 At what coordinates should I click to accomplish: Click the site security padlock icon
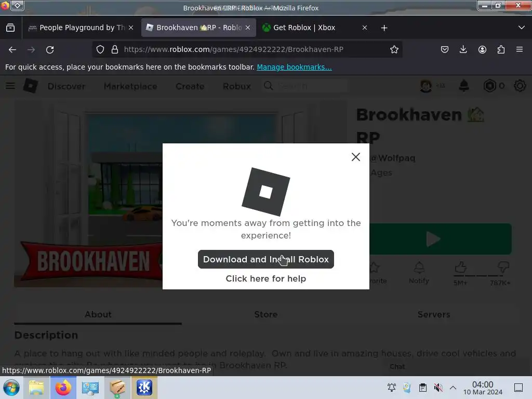pos(115,49)
